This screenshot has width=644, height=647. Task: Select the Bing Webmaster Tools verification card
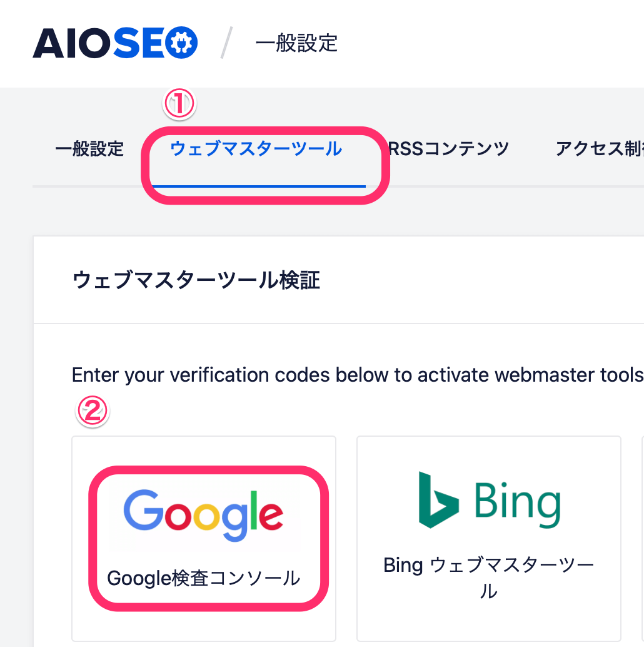(x=488, y=538)
